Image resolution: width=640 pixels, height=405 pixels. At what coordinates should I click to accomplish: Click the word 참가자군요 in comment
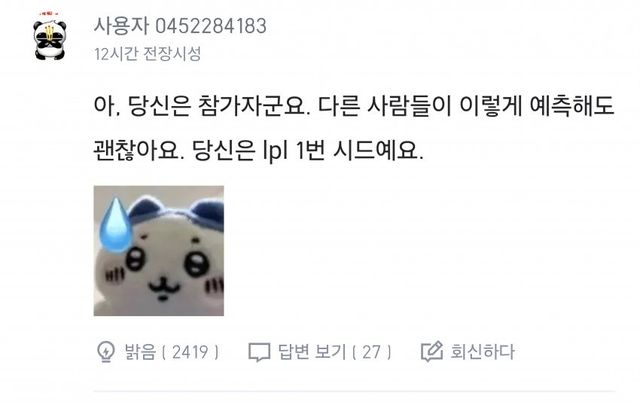pyautogui.click(x=253, y=106)
